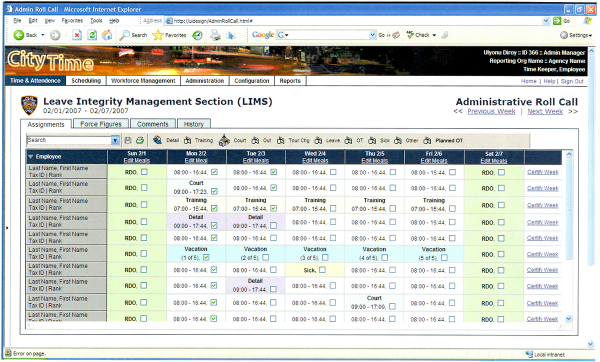
Task: Toggle Vacation (1 of 5) checkbox
Action: (x=206, y=258)
